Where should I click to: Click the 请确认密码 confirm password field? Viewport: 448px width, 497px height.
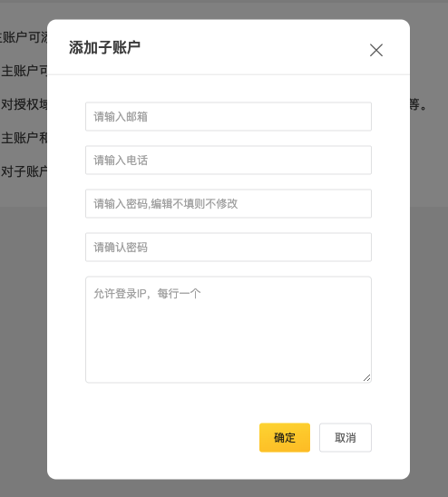coord(229,248)
